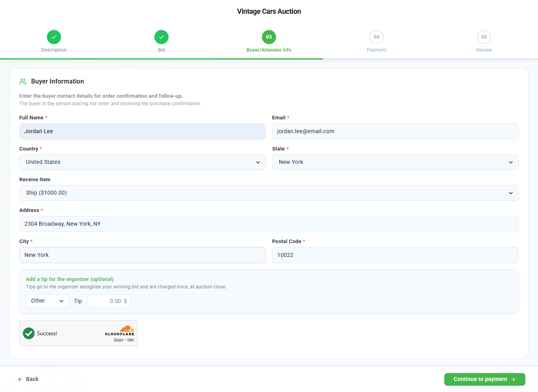Open the Cloudflare Privacy link
The image size is (538, 392).
point(119,340)
